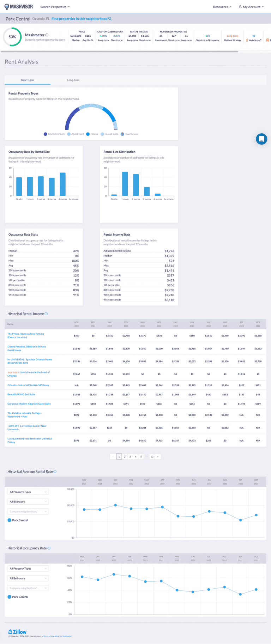The image size is (271, 644).
Task: Open ~20 % OFF Convenient Luxury listing
Action: [27, 427]
